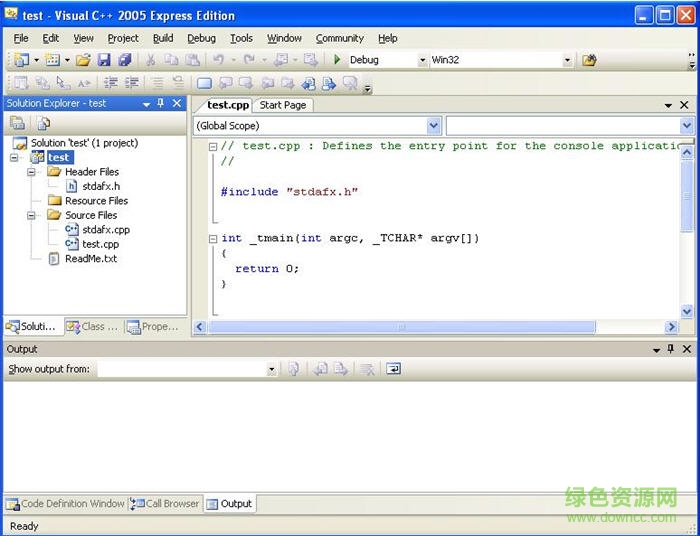Click the horizontal scrollbar in code editor
700x536 pixels.
(400, 327)
